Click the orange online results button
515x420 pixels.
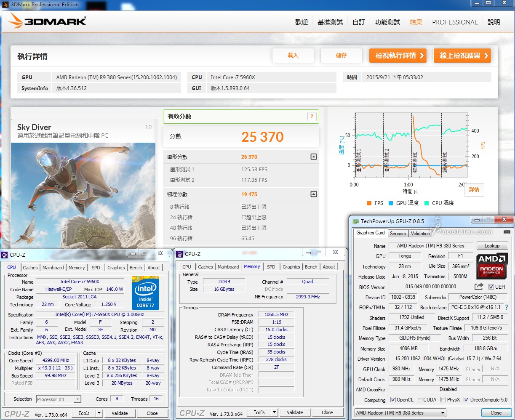pos(462,56)
